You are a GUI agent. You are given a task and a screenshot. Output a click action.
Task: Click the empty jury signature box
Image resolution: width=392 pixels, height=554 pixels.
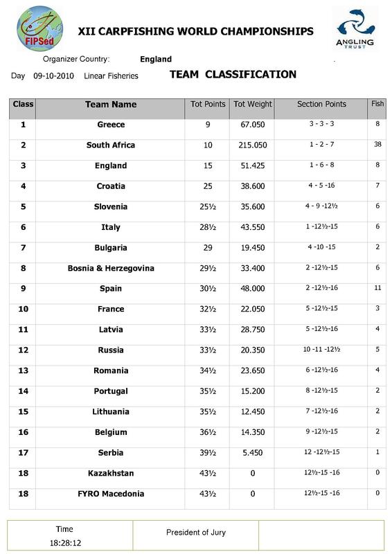(x=321, y=535)
